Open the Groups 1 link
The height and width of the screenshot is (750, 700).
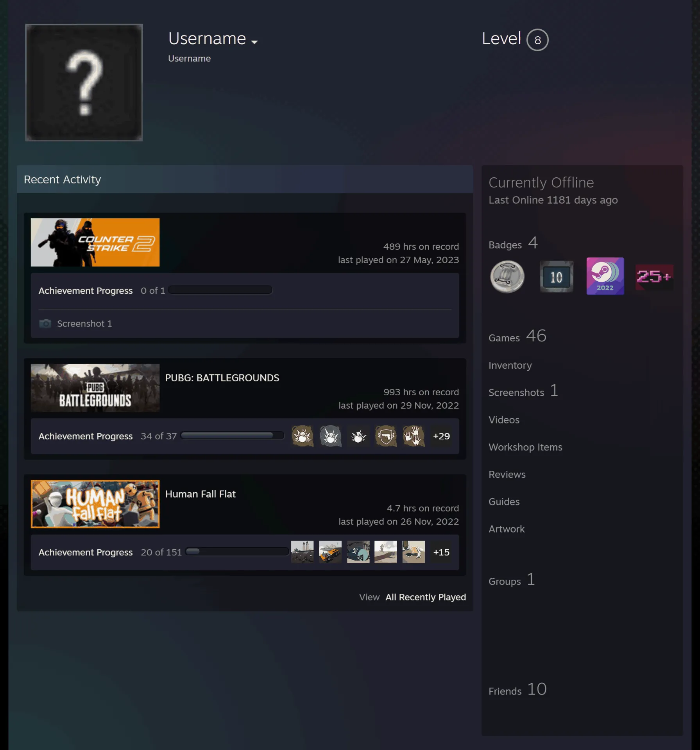pyautogui.click(x=512, y=580)
